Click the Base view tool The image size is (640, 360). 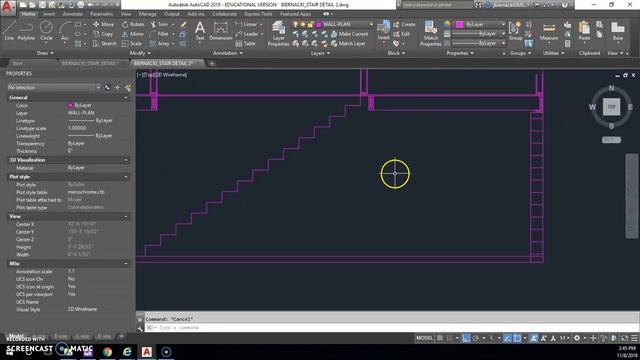(x=618, y=31)
